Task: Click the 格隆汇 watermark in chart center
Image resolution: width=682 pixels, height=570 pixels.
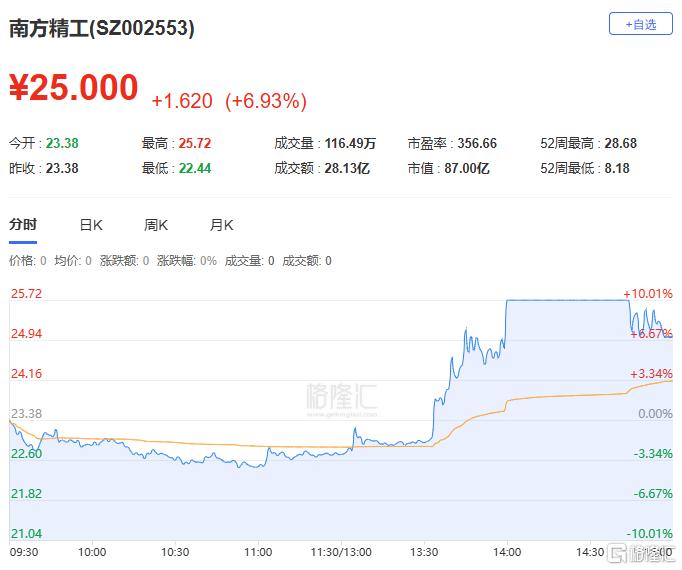Action: pos(341,397)
